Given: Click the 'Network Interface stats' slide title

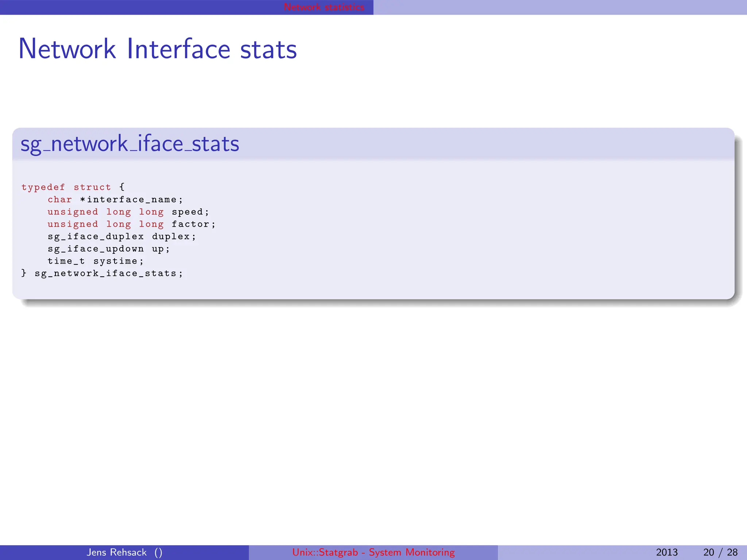Looking at the screenshot, I should (158, 49).
